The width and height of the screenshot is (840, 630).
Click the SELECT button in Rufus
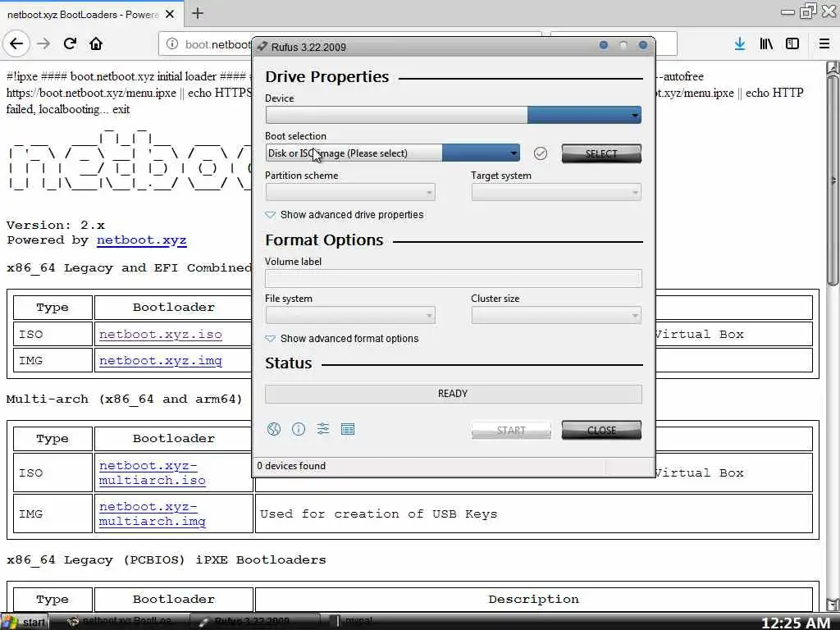(x=601, y=153)
